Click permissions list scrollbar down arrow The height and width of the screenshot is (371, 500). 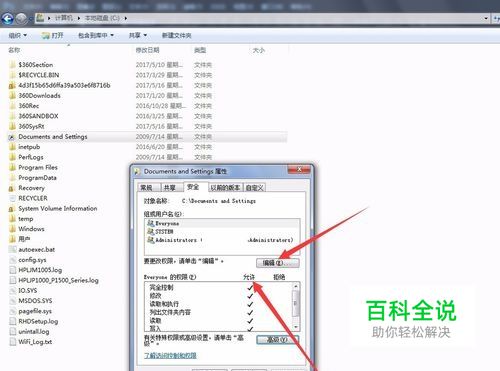tap(295, 327)
